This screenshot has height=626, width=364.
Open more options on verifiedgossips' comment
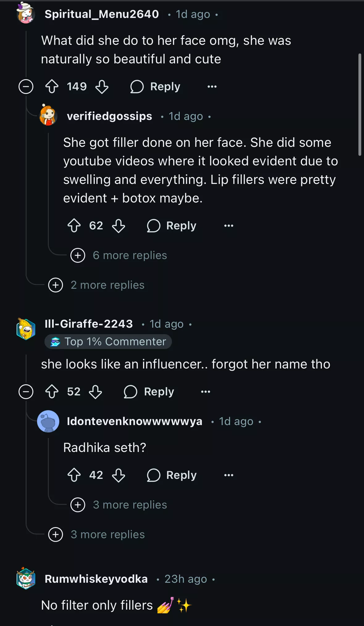point(229,226)
